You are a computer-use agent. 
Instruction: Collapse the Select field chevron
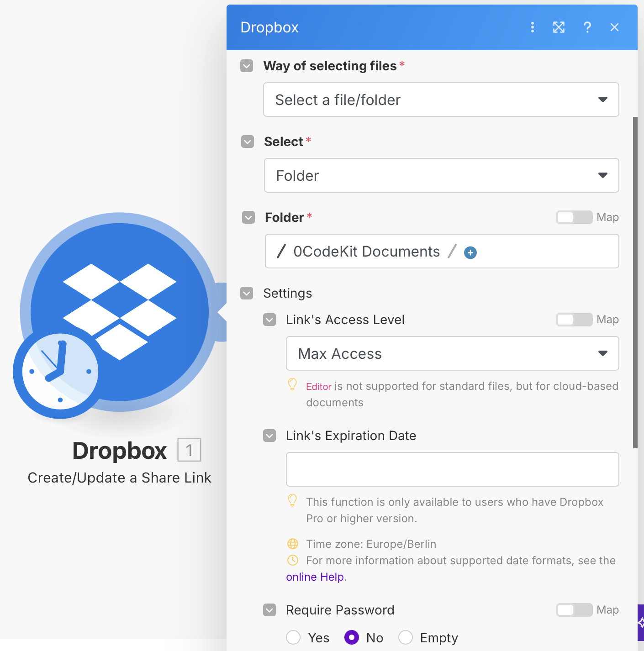(248, 142)
